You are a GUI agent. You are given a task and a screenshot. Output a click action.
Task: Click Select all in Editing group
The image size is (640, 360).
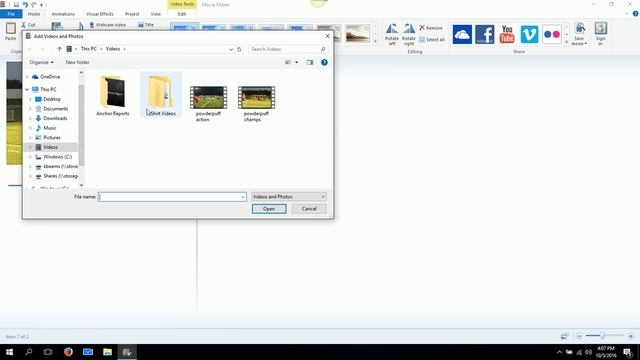432,40
